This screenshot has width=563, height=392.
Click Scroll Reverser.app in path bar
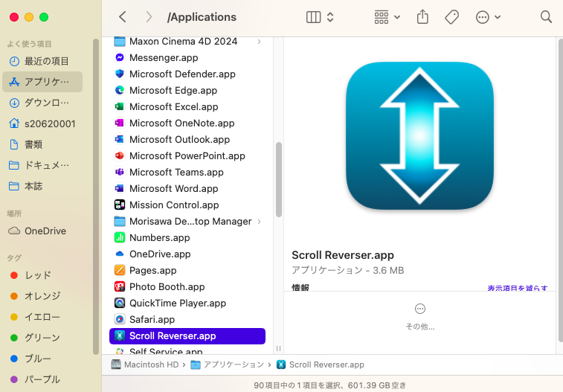pos(321,364)
